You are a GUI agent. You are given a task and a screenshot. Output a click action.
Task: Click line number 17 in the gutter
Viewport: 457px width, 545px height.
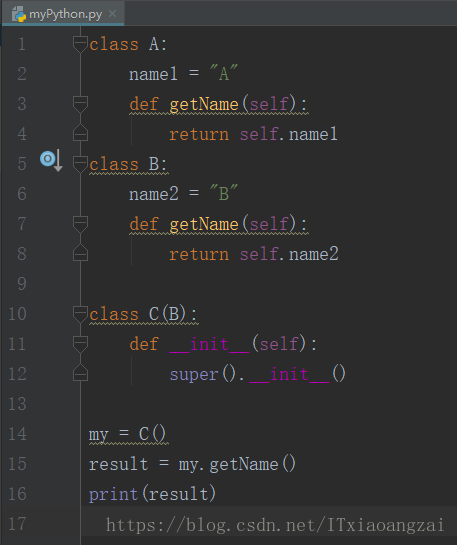(17, 524)
